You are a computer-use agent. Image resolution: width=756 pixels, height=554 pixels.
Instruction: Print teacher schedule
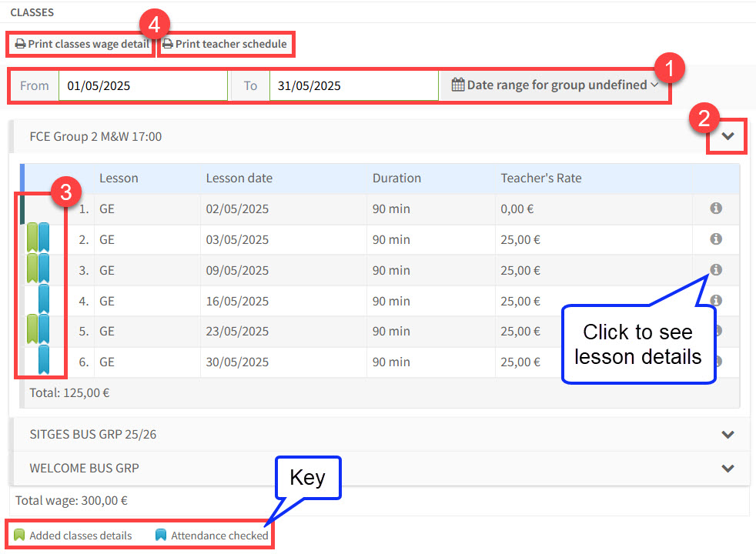[225, 44]
